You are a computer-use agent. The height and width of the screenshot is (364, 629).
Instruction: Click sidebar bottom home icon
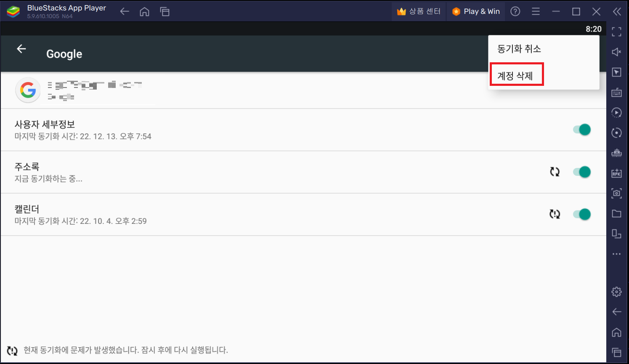[617, 332]
